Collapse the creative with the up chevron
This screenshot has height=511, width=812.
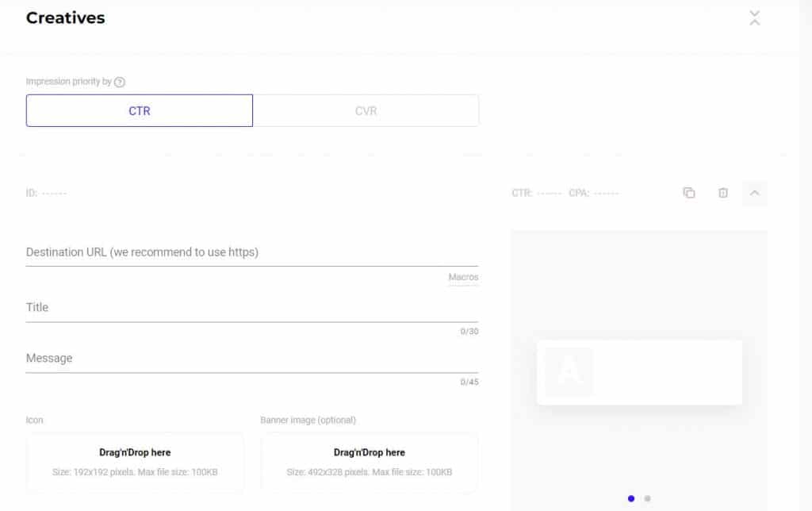(x=755, y=193)
